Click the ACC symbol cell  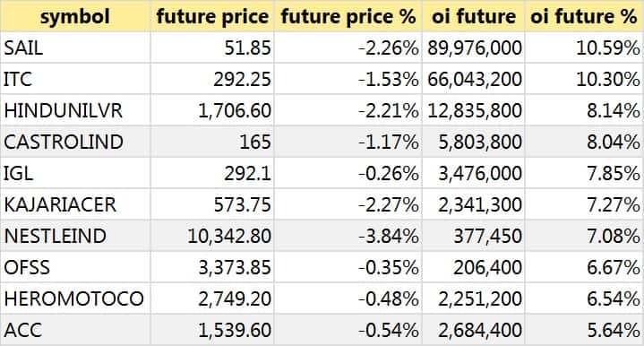[x=75, y=330]
